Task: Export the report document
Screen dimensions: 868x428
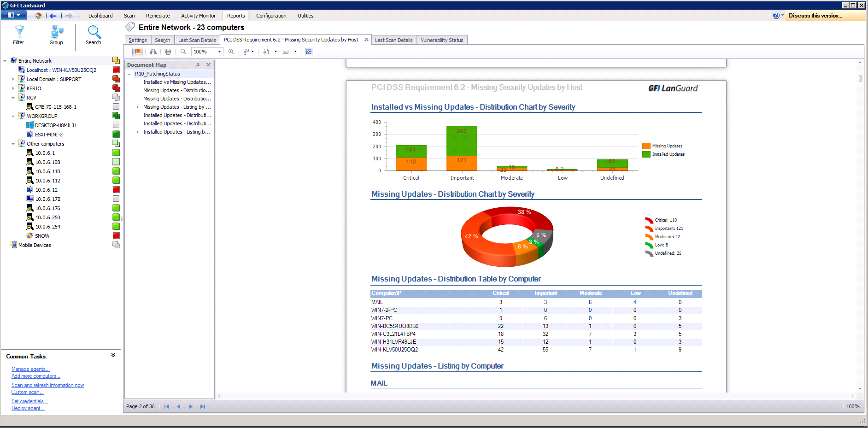Action: (266, 52)
